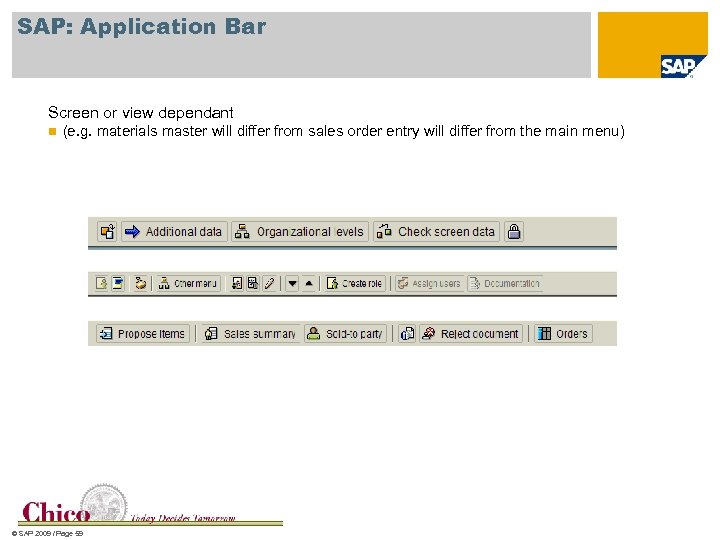Click the delete favorites icon
The image size is (720, 540).
(253, 283)
